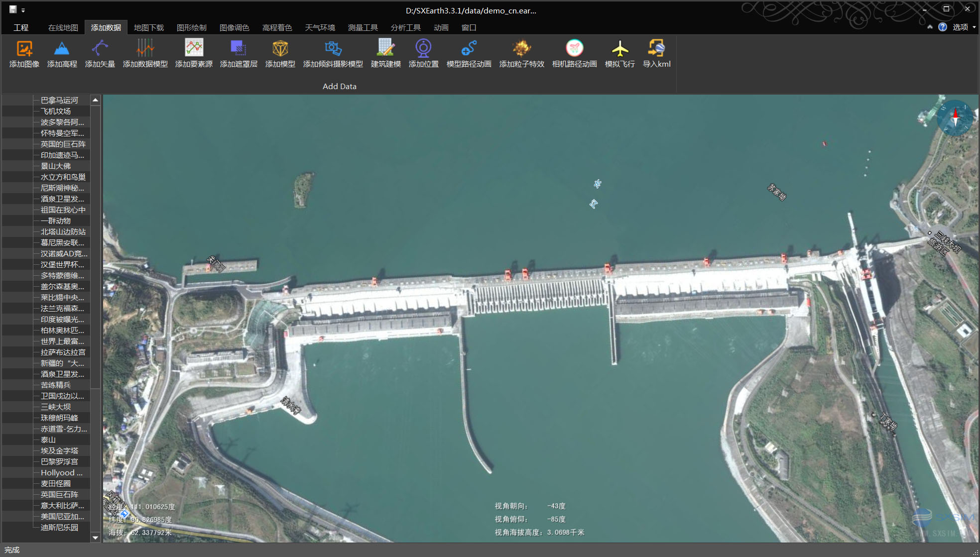The height and width of the screenshot is (557, 980).
Task: Select 埃及金字塔 list item
Action: point(59,450)
